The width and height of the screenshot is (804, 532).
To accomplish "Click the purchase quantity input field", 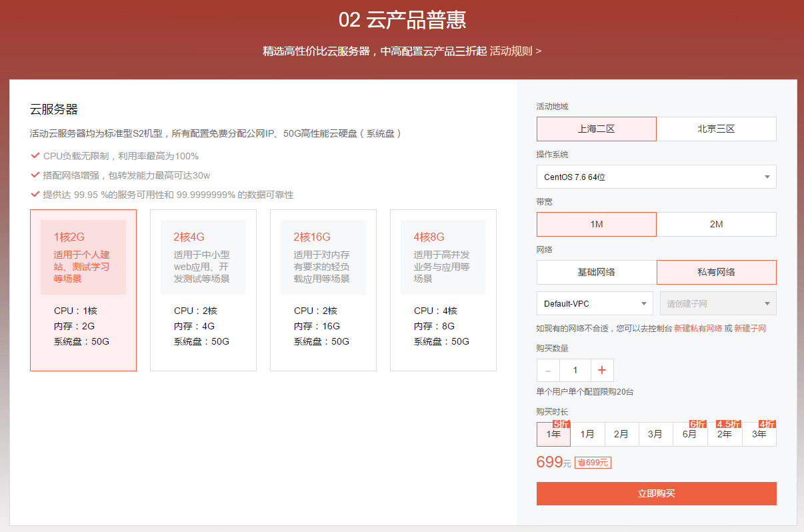I will [575, 370].
